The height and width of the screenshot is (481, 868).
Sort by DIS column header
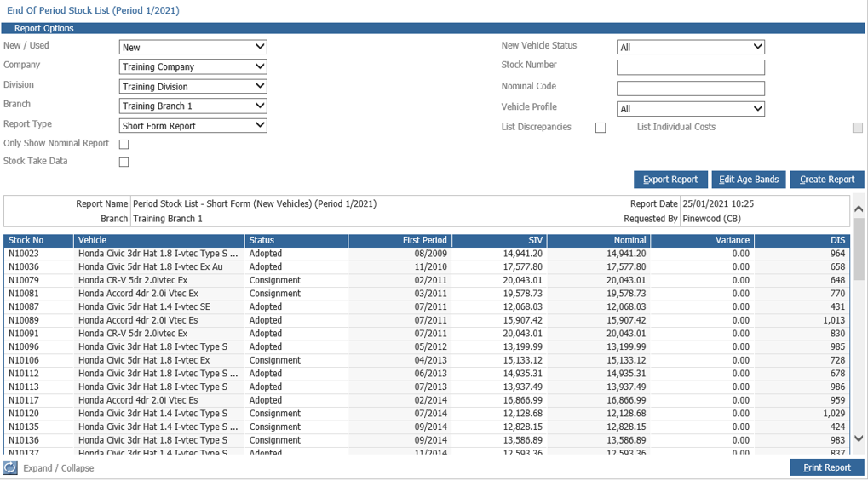tap(802, 240)
